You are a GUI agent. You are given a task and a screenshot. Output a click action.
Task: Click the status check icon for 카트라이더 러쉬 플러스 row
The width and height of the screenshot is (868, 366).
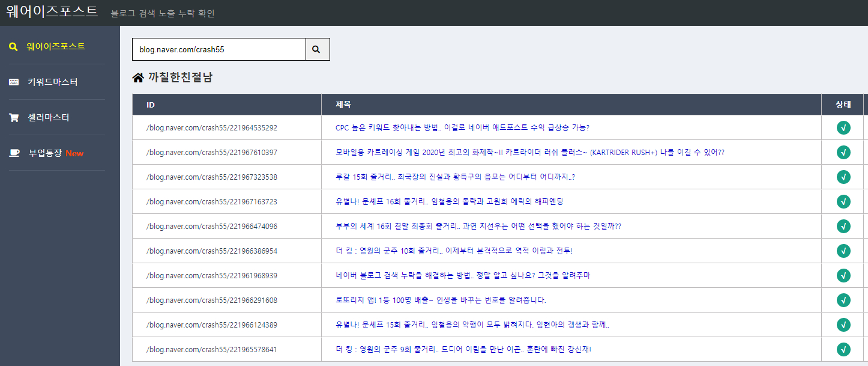pyautogui.click(x=843, y=152)
